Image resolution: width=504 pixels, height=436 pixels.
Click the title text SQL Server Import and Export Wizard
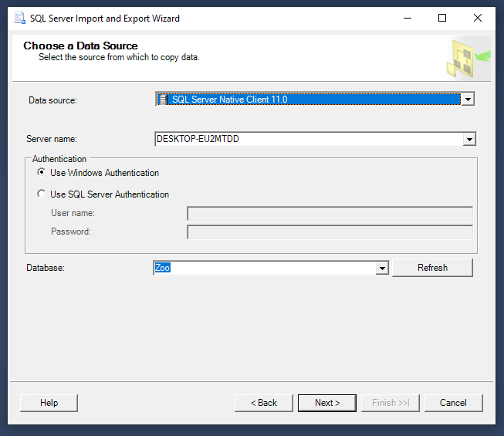pyautogui.click(x=105, y=19)
